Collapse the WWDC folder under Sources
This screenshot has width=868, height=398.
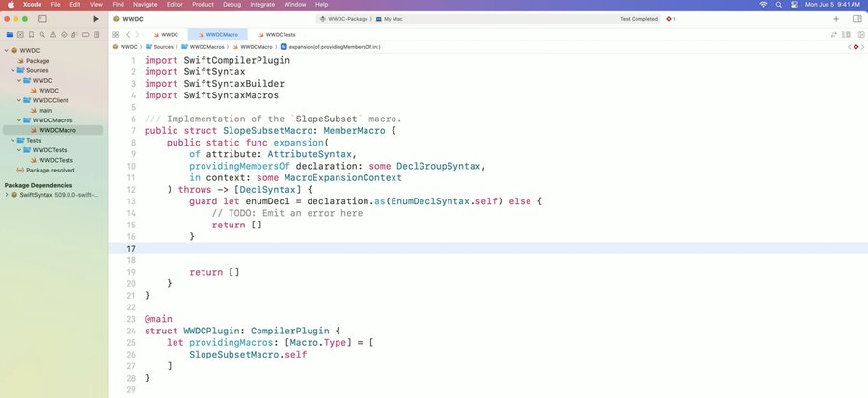pos(19,80)
